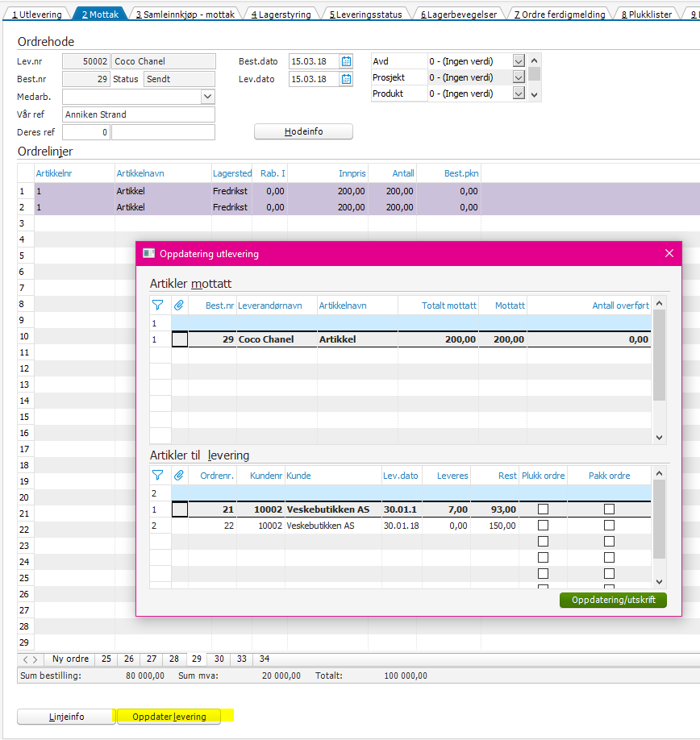The height and width of the screenshot is (740, 700).
Task: Click the Hodeinfo button
Action: (303, 131)
